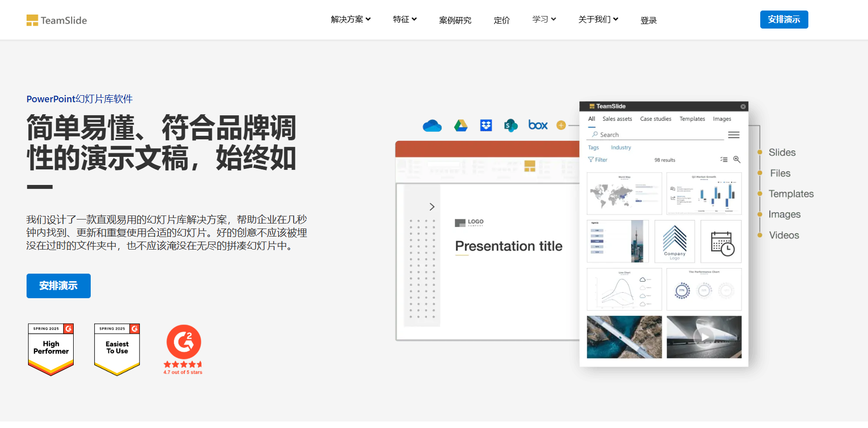Click the Easiest To Use badge
This screenshot has width=868, height=428.
click(117, 349)
